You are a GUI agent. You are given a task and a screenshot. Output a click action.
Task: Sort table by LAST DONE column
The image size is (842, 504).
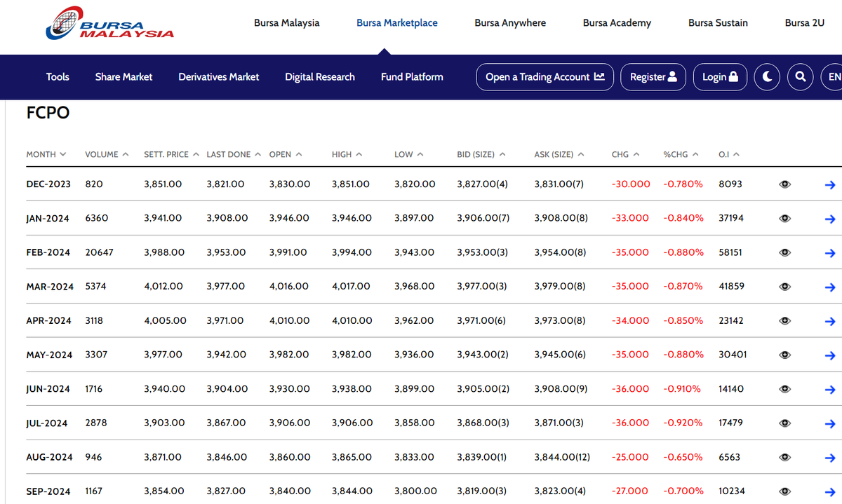click(234, 154)
